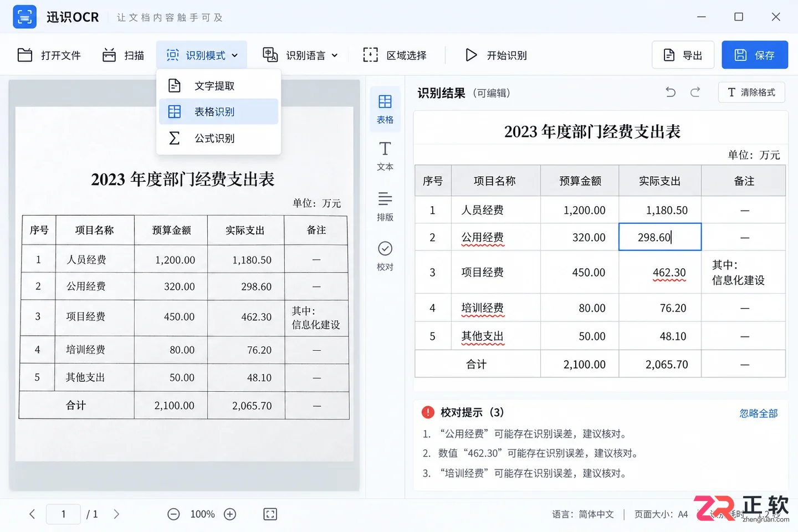Screen dimensions: 798x532
Task: Go to next page arrow
Action: pyautogui.click(x=116, y=514)
